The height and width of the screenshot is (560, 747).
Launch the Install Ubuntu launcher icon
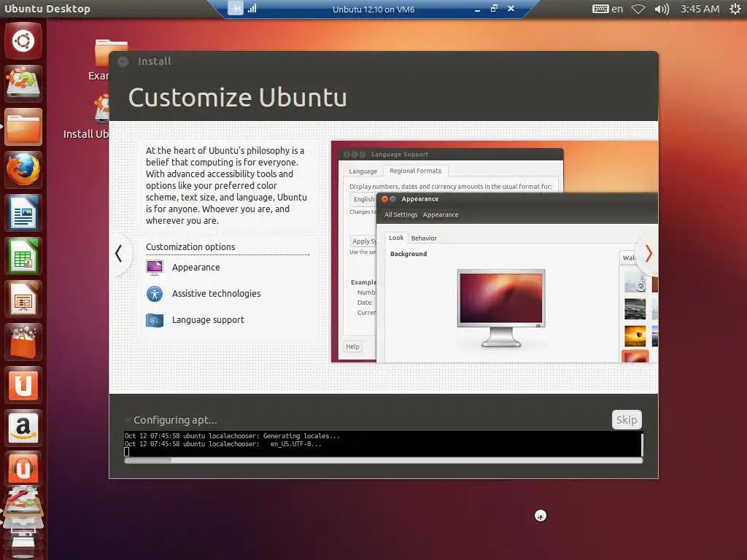[x=23, y=83]
